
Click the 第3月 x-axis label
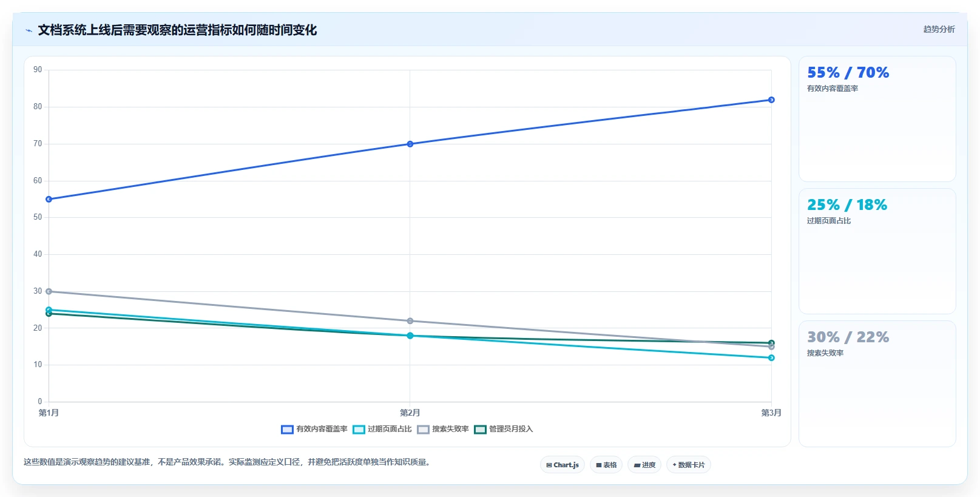click(x=771, y=413)
